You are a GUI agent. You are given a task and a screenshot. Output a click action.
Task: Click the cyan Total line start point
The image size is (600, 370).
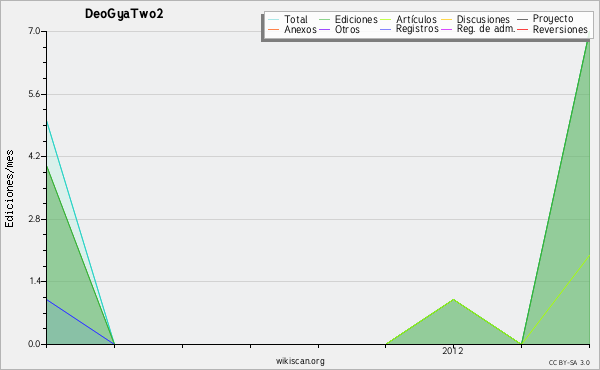[47, 122]
